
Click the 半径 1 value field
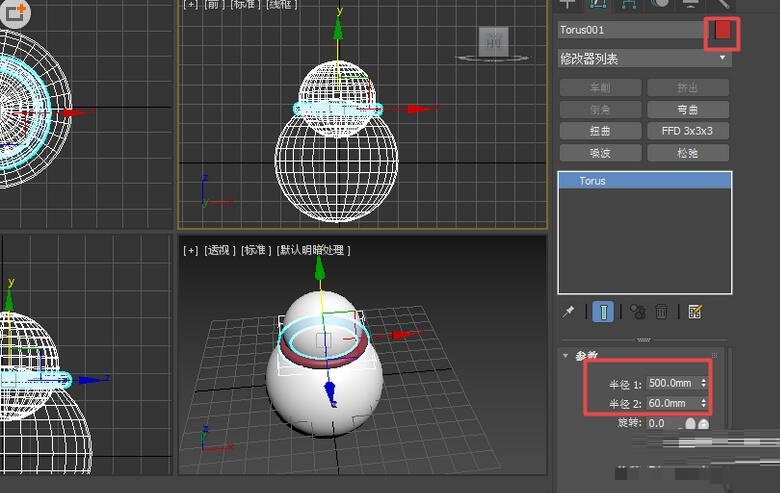click(672, 383)
